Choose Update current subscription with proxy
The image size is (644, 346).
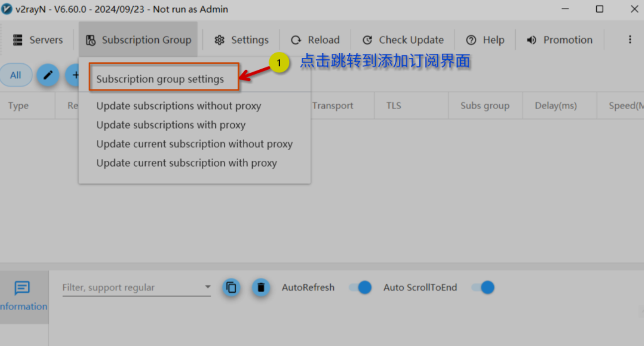click(x=186, y=163)
